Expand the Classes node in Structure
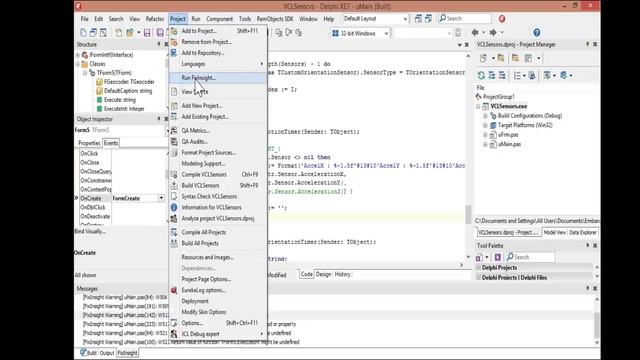The width and height of the screenshot is (640, 360). tap(78, 64)
